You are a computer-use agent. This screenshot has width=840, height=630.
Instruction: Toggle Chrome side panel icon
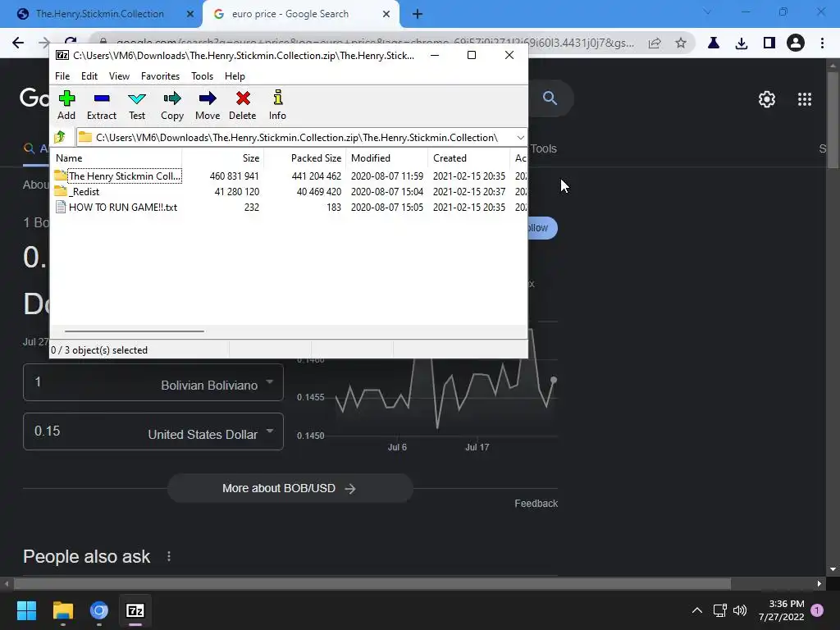[x=769, y=43]
